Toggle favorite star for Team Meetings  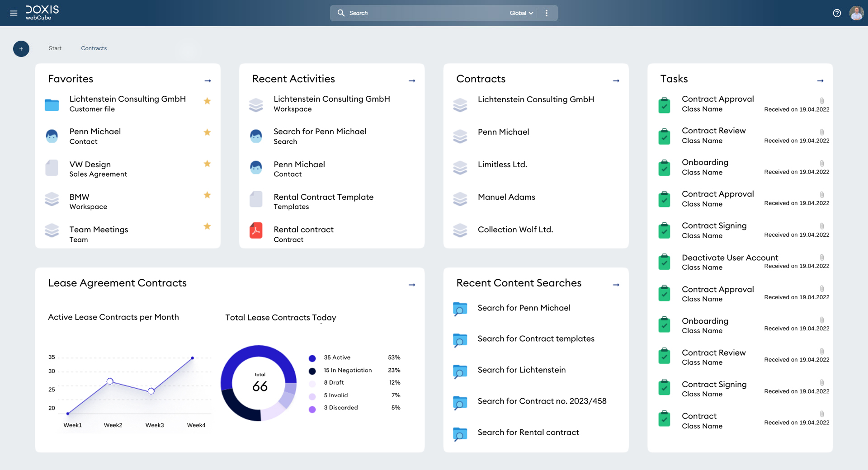click(x=207, y=226)
